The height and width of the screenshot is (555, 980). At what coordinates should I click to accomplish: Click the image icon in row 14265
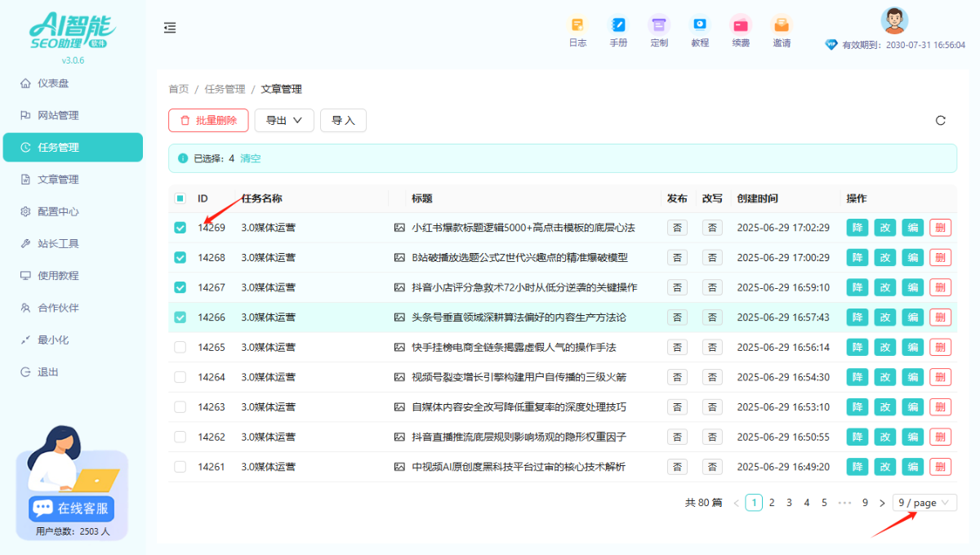[x=399, y=347]
